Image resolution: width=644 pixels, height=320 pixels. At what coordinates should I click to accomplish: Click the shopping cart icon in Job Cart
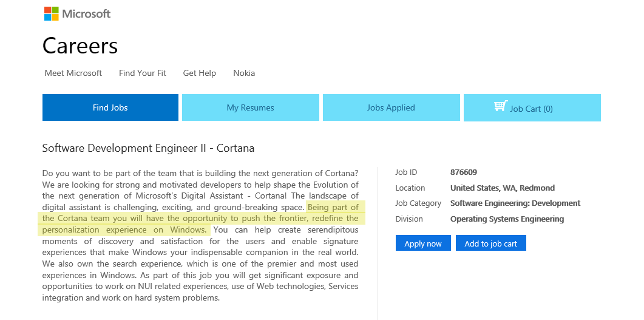pyautogui.click(x=501, y=106)
